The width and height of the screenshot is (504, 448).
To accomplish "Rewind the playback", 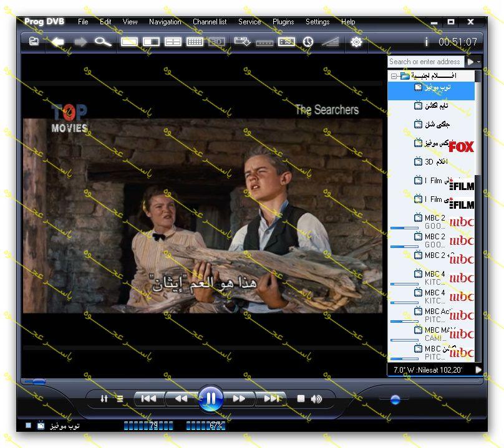I will [182, 399].
